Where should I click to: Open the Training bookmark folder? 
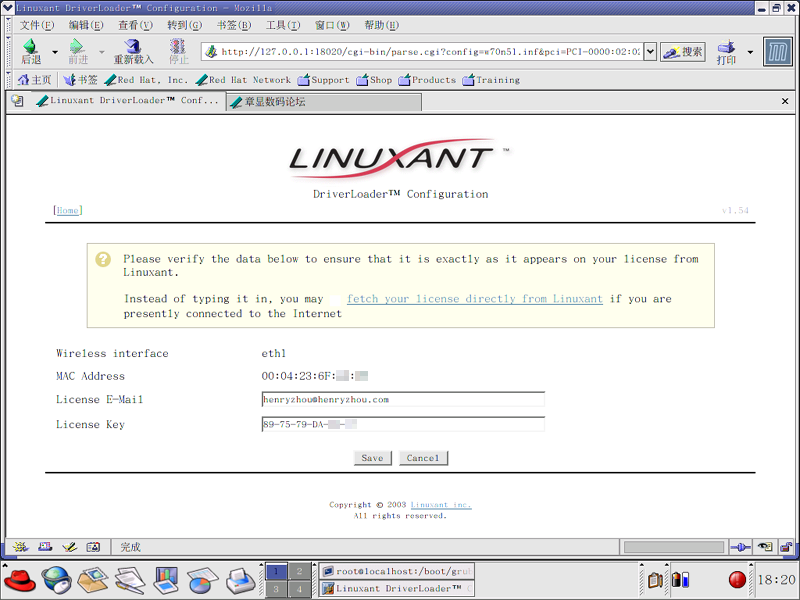(491, 80)
